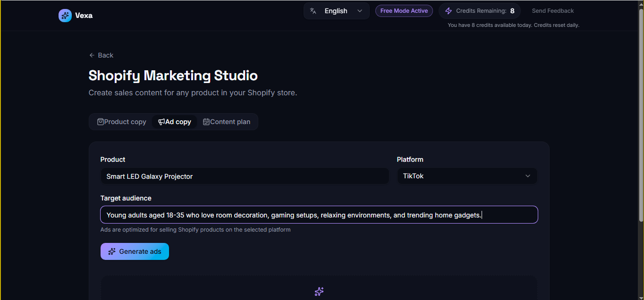This screenshot has width=644, height=300.
Task: Click the Back link
Action: coord(101,55)
